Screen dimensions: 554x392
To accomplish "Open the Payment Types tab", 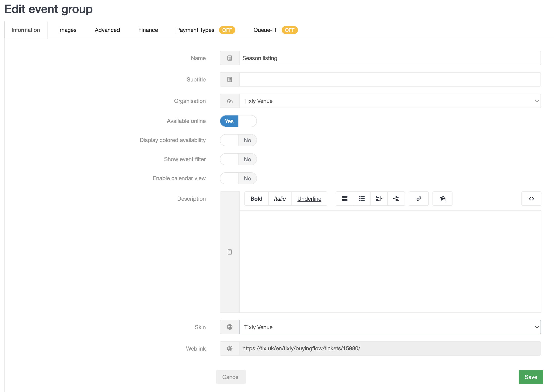I will pyautogui.click(x=195, y=30).
